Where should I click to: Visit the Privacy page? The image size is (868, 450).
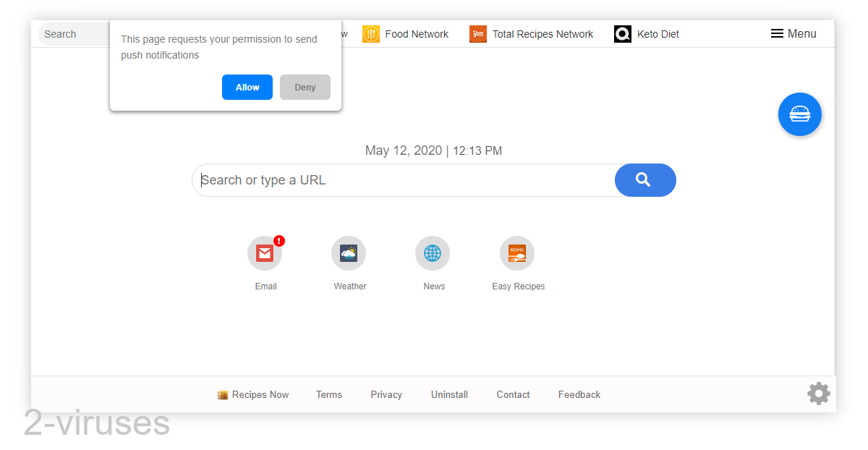[386, 394]
